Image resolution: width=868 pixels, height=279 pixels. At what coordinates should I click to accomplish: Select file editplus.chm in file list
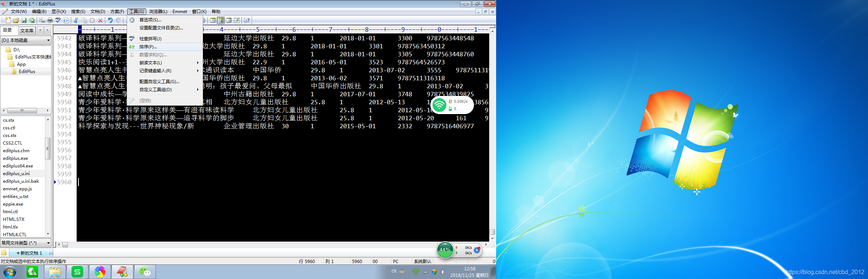16,151
